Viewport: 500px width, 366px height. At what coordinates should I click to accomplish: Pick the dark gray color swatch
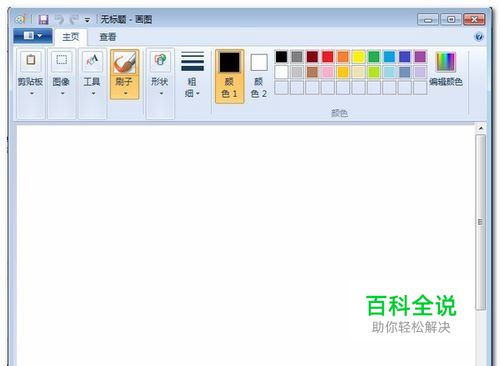pyautogui.click(x=297, y=57)
